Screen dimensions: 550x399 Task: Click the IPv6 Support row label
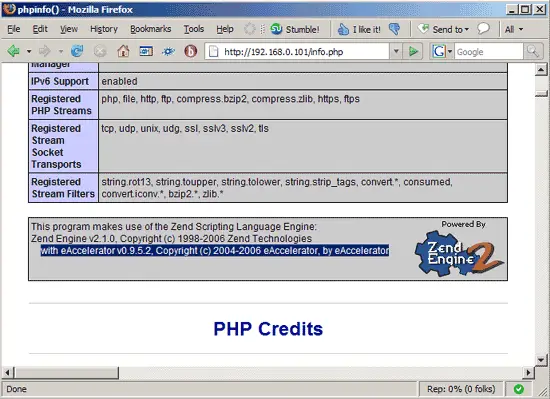tap(60, 81)
